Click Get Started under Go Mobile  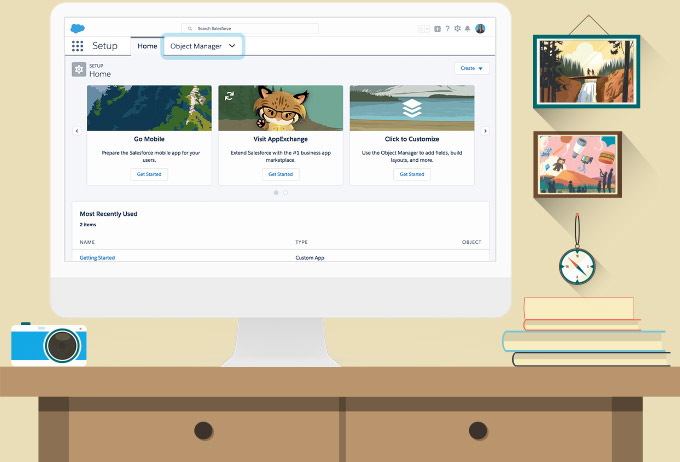coord(149,174)
